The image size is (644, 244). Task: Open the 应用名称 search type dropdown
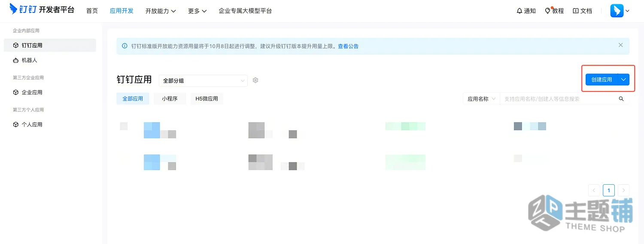(481, 99)
